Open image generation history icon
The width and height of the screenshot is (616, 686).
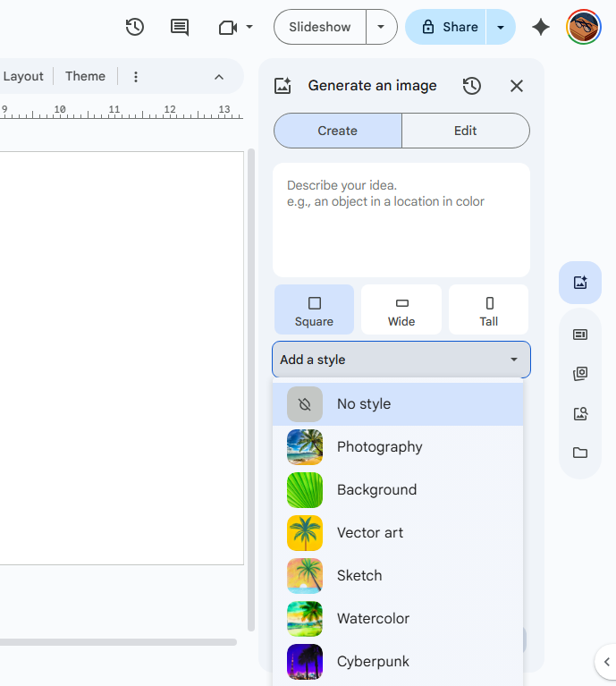click(x=472, y=86)
